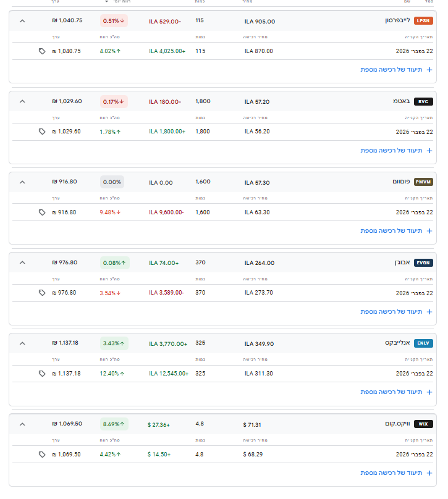Click the tag icon in the EVGN purchase row

coord(42,293)
